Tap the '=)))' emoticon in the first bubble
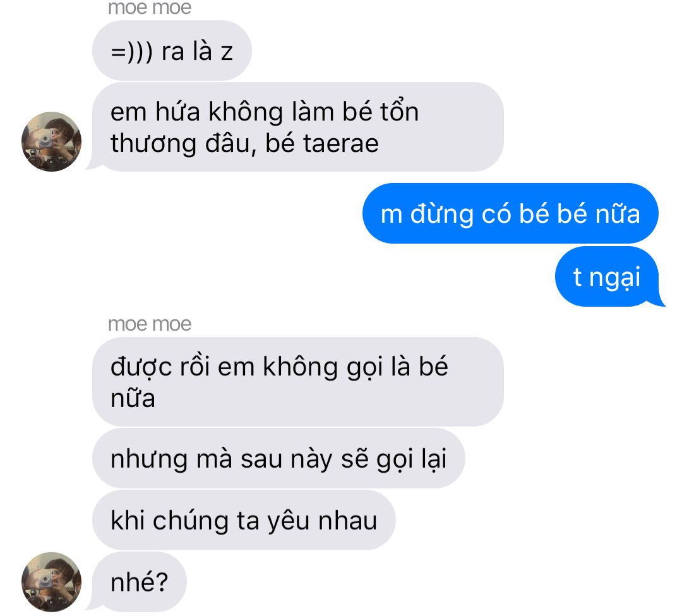Viewport: 682px width, 616px height. [132, 52]
